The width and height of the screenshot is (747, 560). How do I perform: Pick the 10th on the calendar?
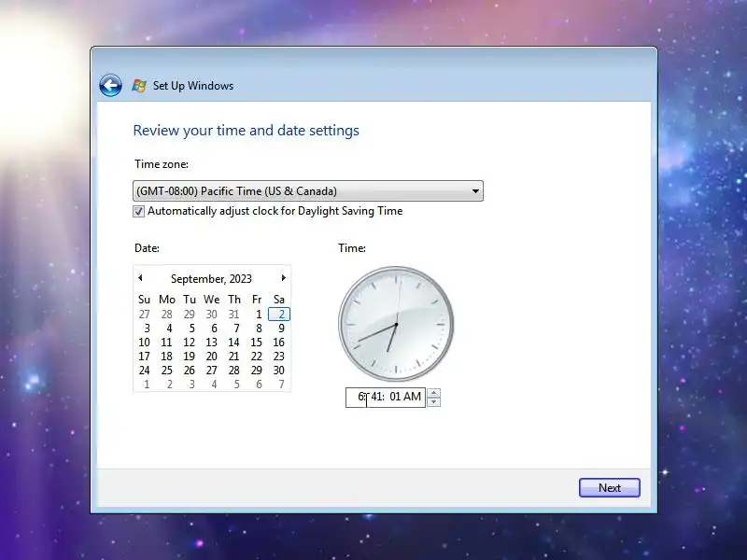tap(144, 343)
